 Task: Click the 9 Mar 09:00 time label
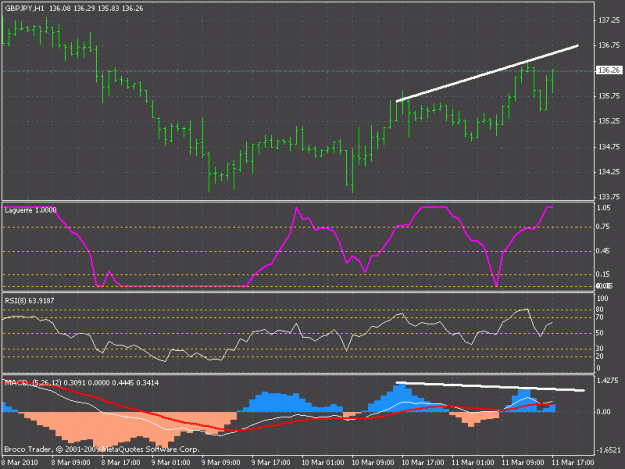[x=221, y=462]
